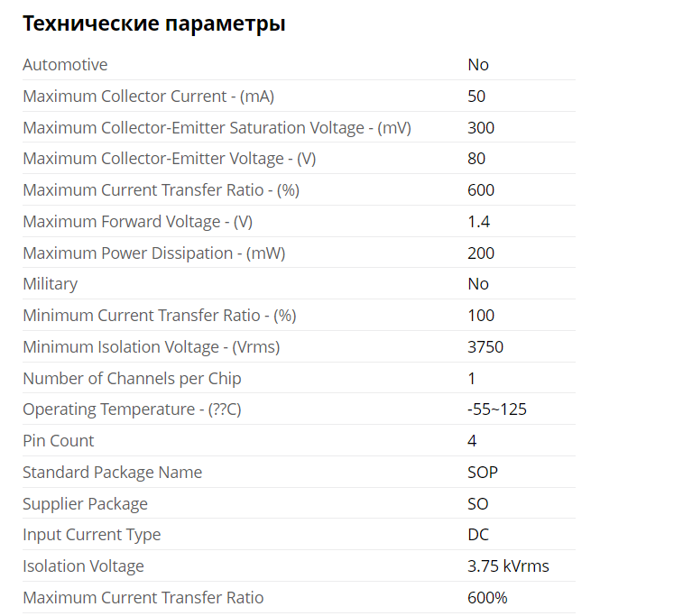The height and width of the screenshot is (616, 674).
Task: Click the Maximum Forward Voltage value 1.4
Action: pyautogui.click(x=479, y=222)
